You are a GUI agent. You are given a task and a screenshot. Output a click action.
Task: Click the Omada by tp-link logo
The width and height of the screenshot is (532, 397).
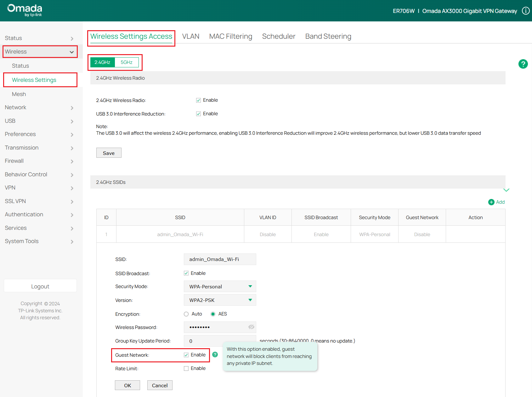click(x=25, y=10)
